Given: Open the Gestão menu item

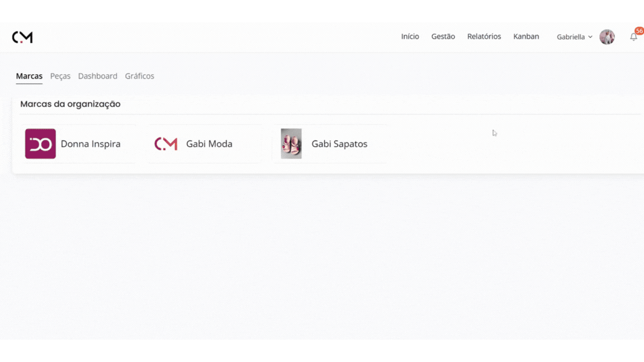Looking at the screenshot, I should 443,36.
